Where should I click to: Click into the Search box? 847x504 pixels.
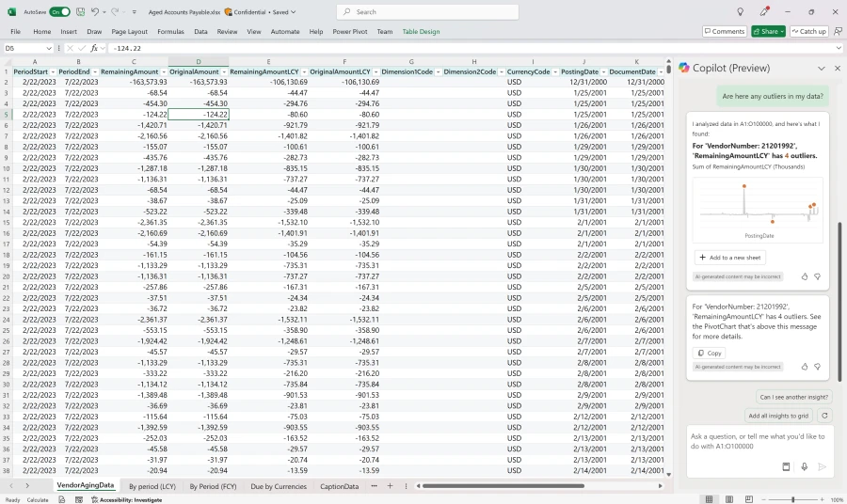tap(427, 12)
